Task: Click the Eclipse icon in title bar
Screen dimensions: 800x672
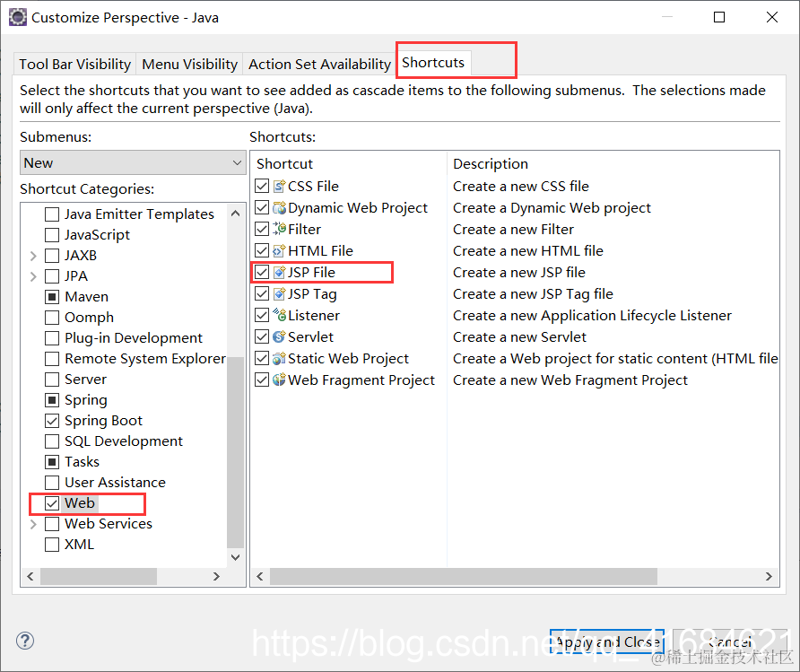Action: point(17,17)
